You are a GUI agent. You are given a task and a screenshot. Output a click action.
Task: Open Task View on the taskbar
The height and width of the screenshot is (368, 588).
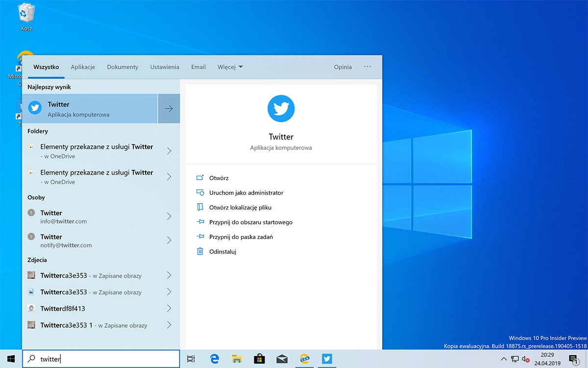191,359
